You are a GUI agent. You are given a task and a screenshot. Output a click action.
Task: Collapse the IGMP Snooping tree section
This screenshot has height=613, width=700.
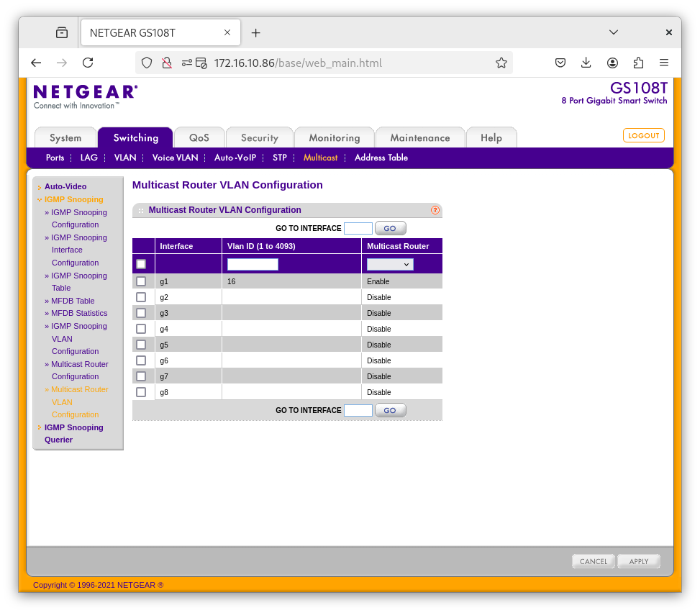pyautogui.click(x=73, y=199)
